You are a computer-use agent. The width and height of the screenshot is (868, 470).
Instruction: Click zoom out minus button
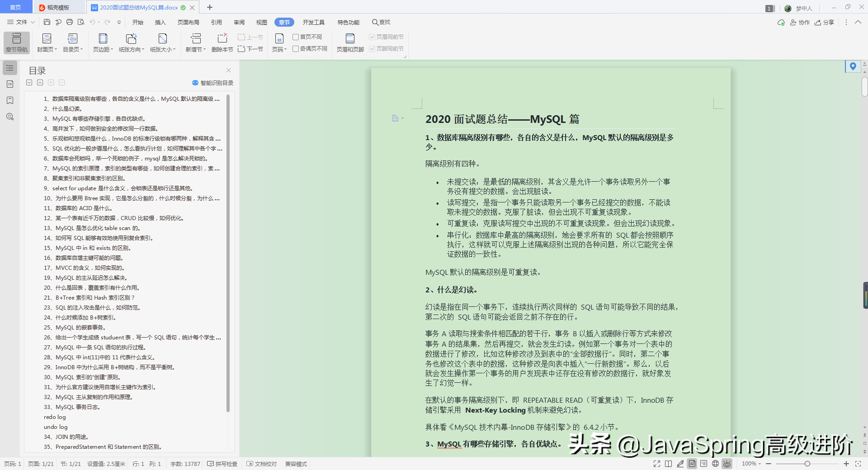(x=769, y=464)
